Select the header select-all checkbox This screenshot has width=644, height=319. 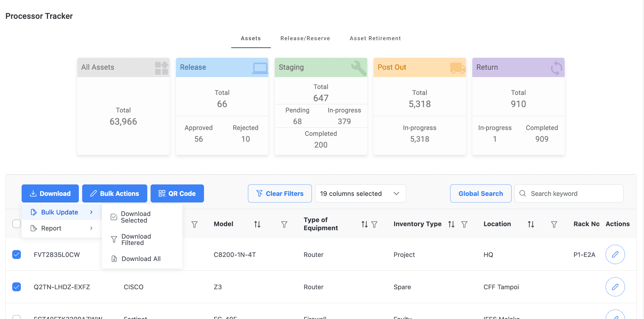pos(16,224)
